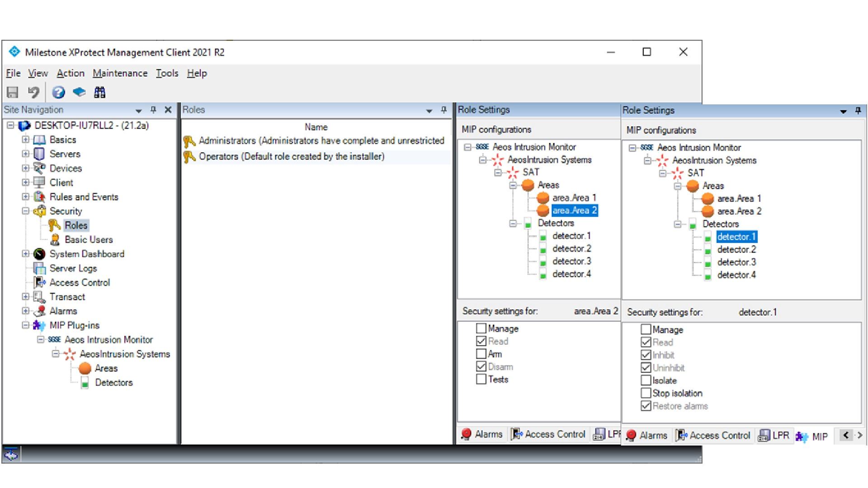868x488 pixels.
Task: Open the Help question mark icon
Action: [x=58, y=92]
